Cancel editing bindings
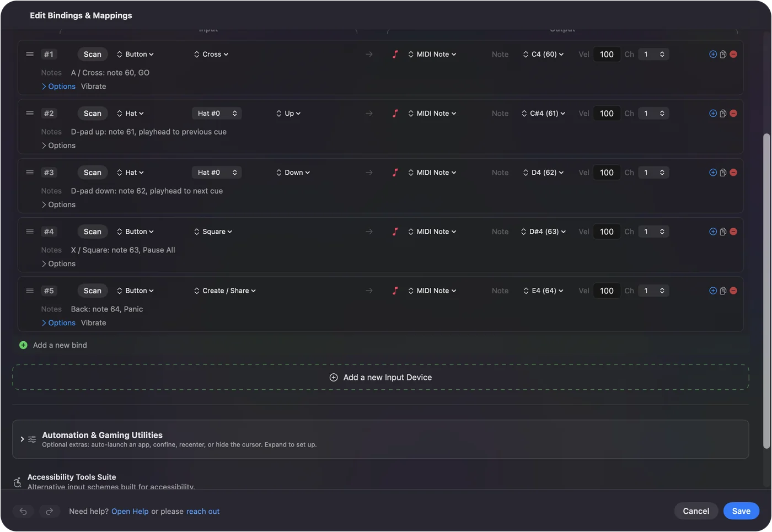 (x=696, y=511)
